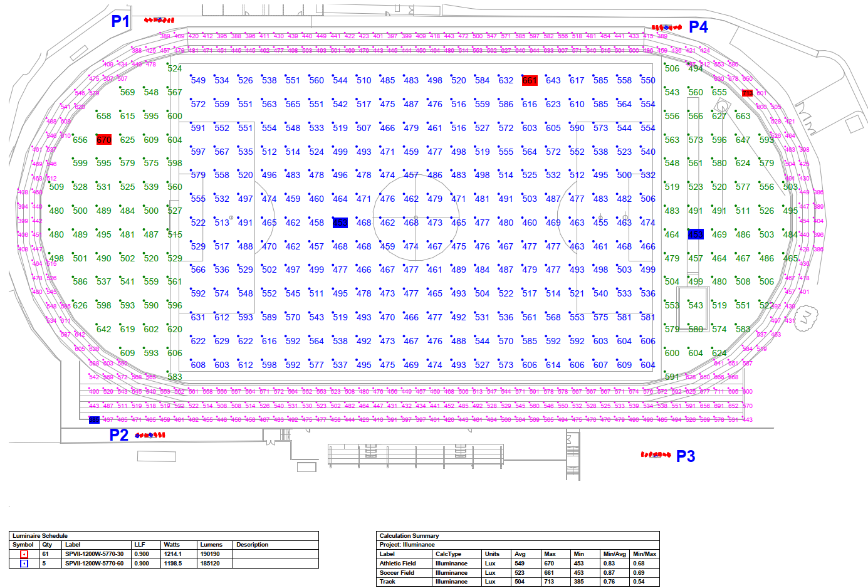This screenshot has width=868, height=588.
Task: Click the blue highlighted 385 track minimum
Action: pyautogui.click(x=94, y=420)
